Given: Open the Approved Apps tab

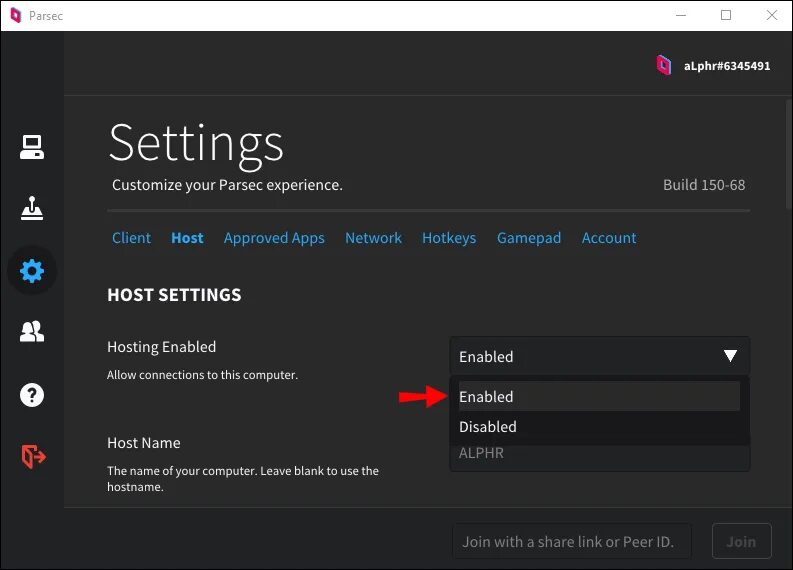Looking at the screenshot, I should click(x=274, y=238).
